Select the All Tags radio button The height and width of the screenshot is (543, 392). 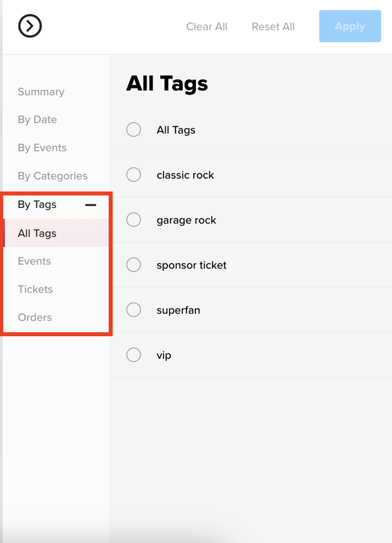click(x=133, y=130)
